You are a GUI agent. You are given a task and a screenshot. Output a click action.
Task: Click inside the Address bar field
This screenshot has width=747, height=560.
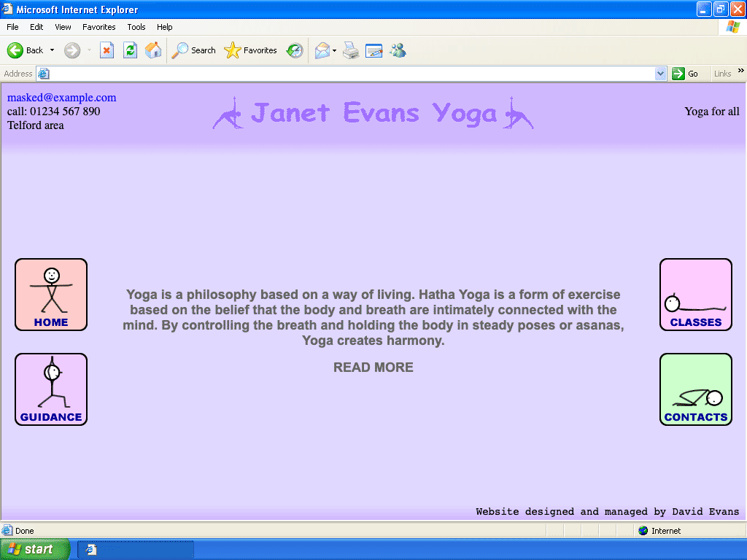351,74
